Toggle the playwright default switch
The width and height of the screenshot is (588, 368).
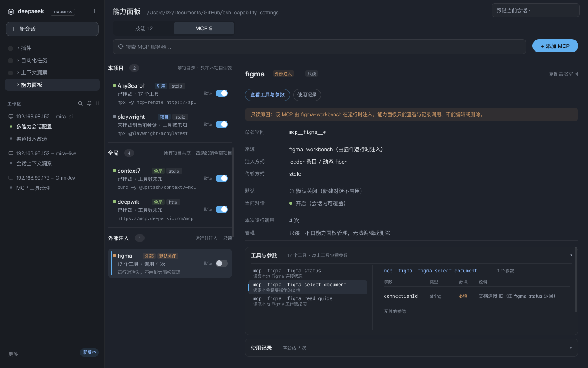[x=222, y=124]
